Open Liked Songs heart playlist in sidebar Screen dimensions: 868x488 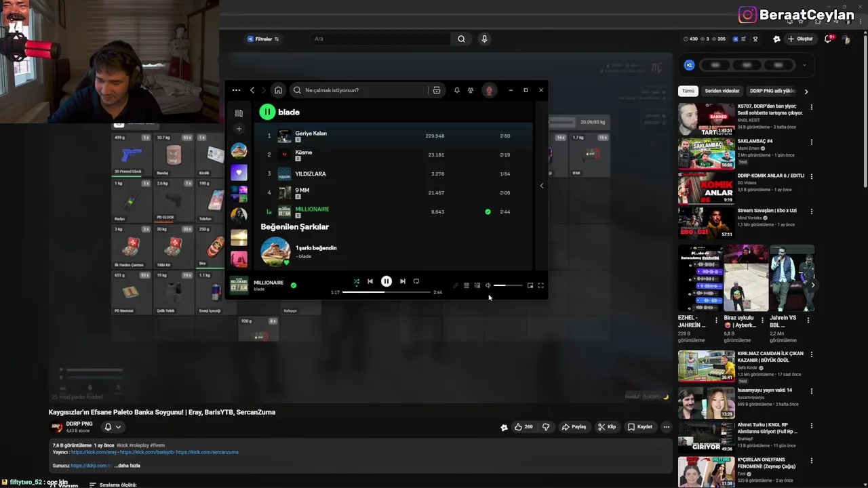pos(239,172)
